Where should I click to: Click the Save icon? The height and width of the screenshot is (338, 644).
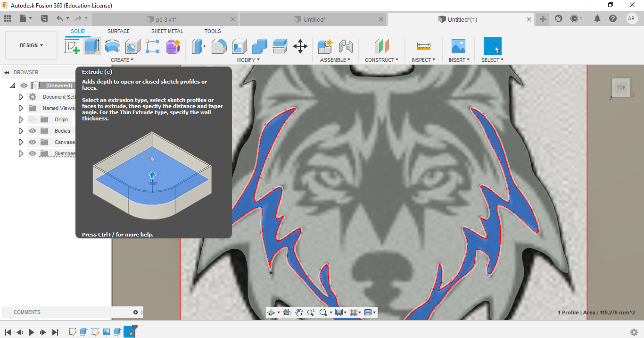[x=44, y=18]
